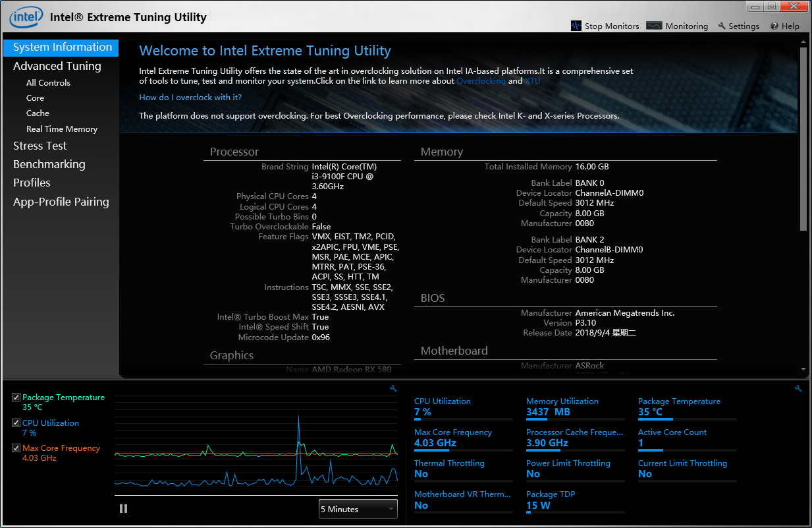Open the Cache tuning page
The image size is (812, 528).
pyautogui.click(x=38, y=113)
